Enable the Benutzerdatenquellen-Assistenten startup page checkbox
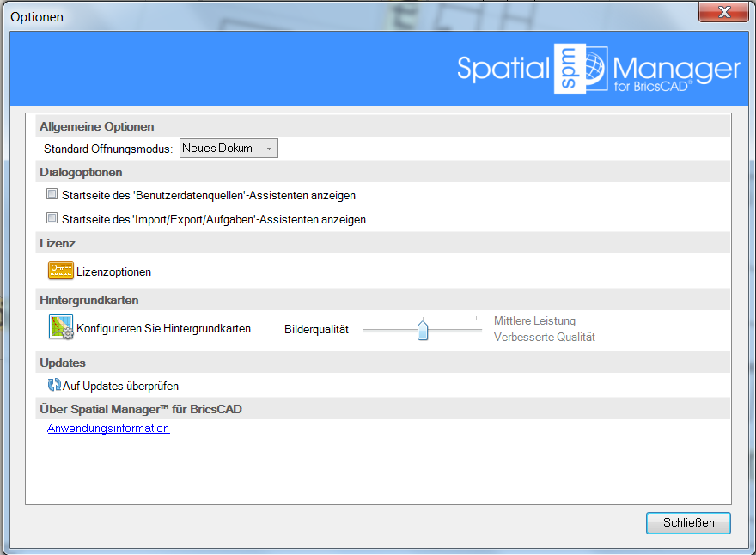 (x=52, y=193)
